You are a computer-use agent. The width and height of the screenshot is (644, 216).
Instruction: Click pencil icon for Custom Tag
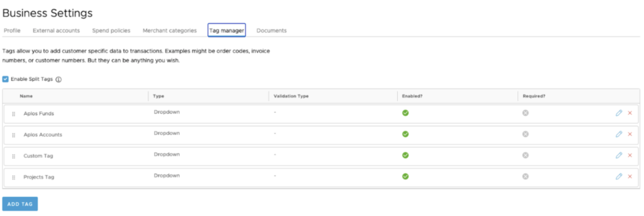[x=619, y=155]
